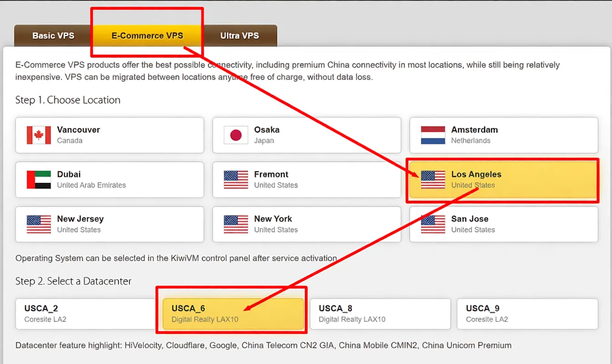Image resolution: width=612 pixels, height=364 pixels.
Task: Click the US flag beside Los Angeles
Action: pos(433,180)
